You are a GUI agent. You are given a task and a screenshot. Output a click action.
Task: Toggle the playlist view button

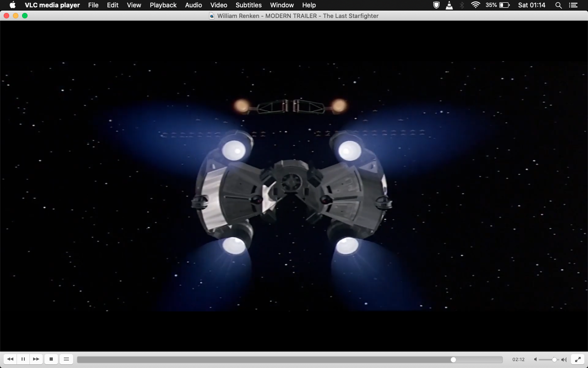click(x=66, y=359)
